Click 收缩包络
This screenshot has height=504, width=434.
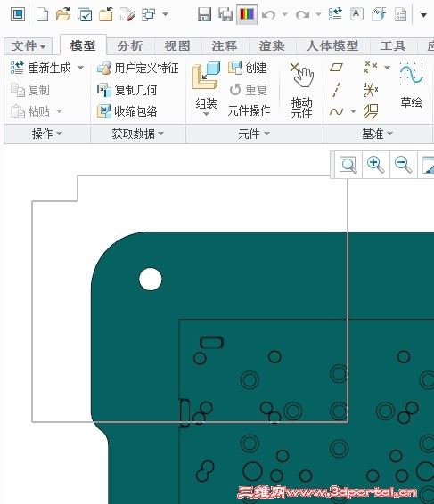point(127,111)
